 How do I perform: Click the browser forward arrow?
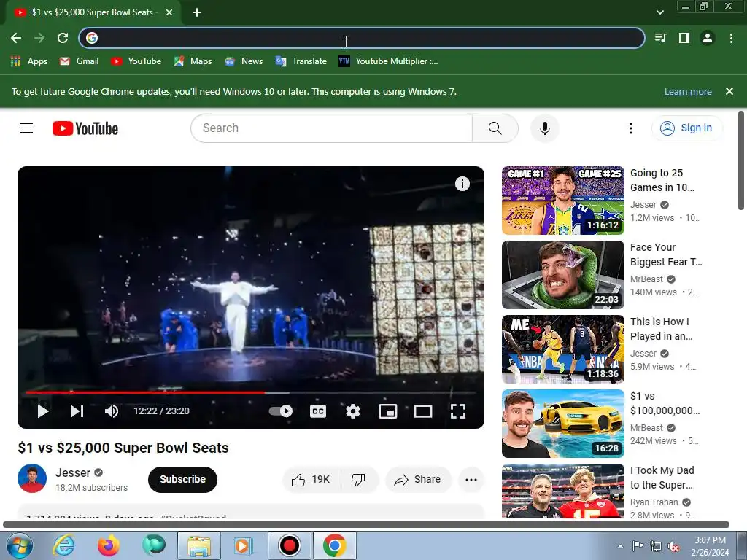pyautogui.click(x=39, y=38)
